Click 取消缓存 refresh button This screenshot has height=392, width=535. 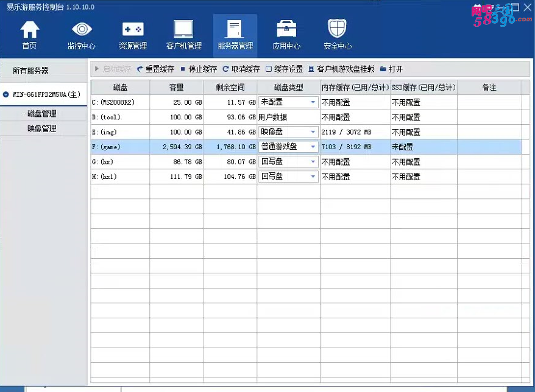pos(241,69)
